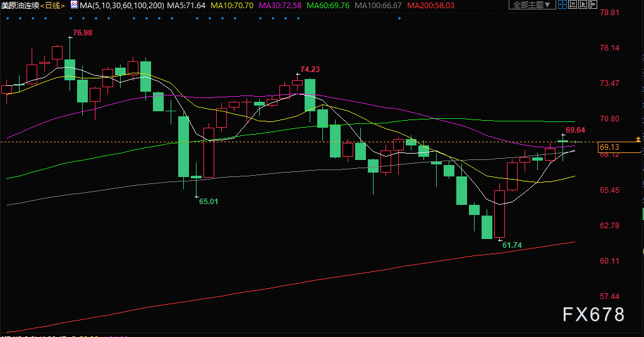Screen dimensions: 644x337
Task: Click the jump-to-start chart range icon
Action: [x=573, y=5]
